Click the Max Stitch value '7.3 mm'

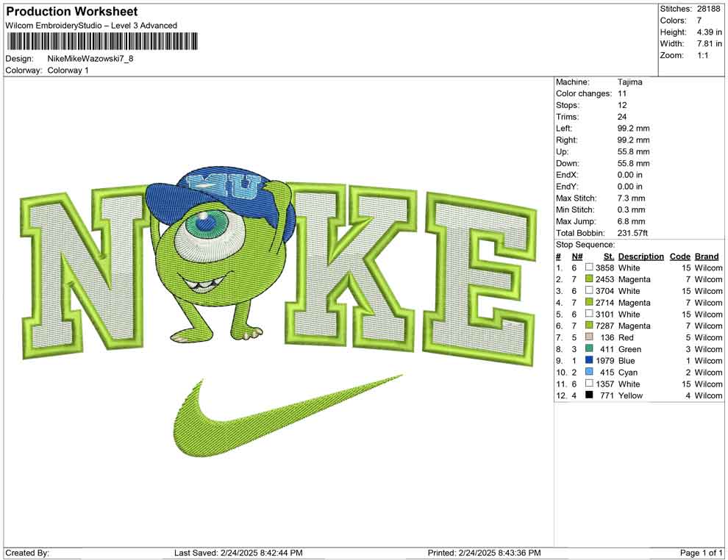tap(632, 198)
